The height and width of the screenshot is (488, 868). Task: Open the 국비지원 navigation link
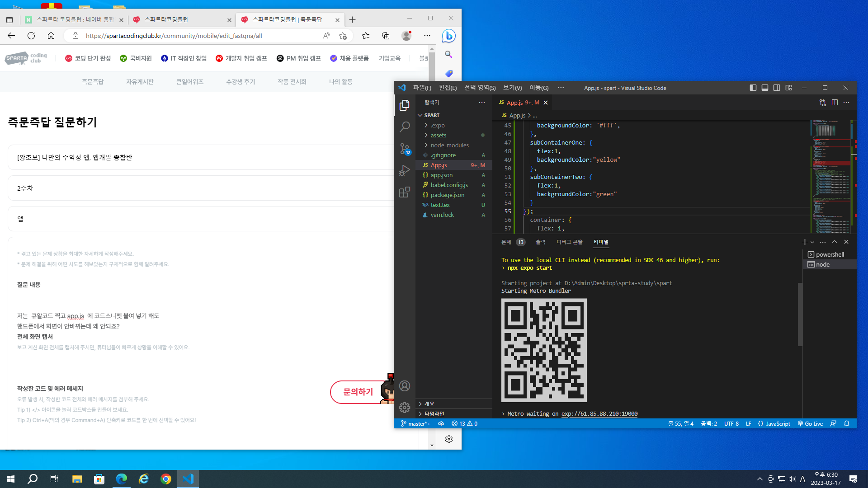coord(136,58)
